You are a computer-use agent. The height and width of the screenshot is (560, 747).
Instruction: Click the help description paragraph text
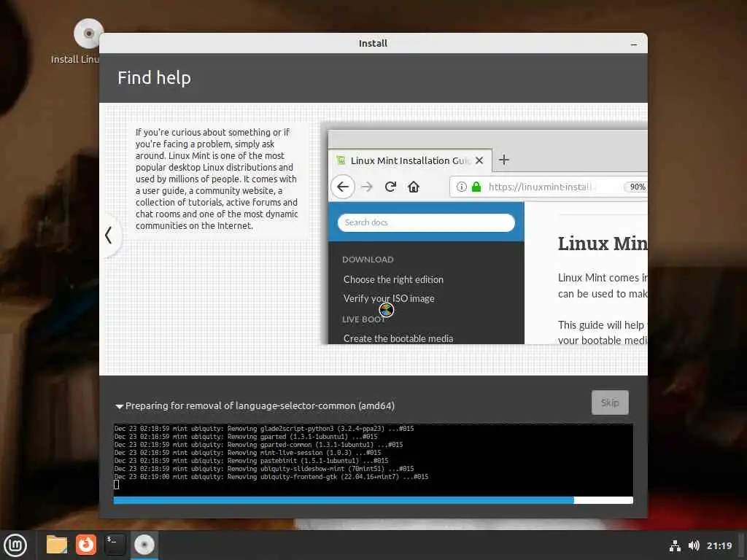pyautogui.click(x=217, y=179)
